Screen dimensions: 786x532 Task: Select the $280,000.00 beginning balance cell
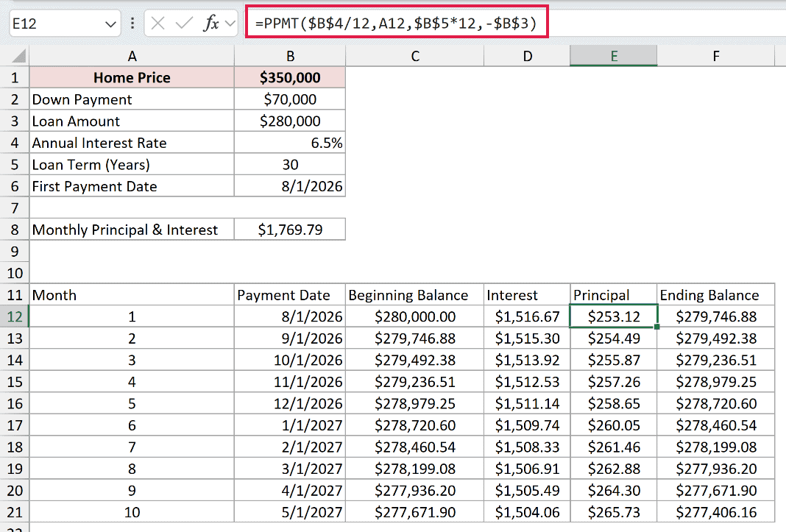tap(414, 316)
